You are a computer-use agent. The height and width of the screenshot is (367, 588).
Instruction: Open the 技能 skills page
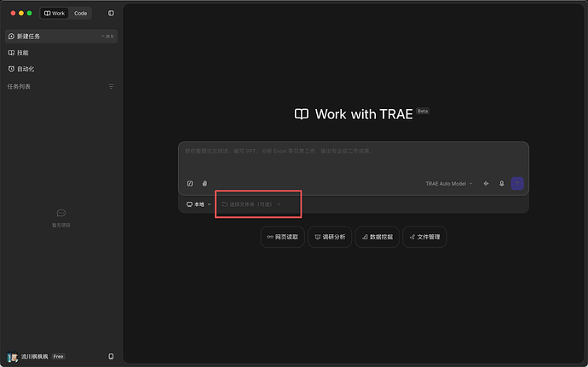tap(61, 53)
